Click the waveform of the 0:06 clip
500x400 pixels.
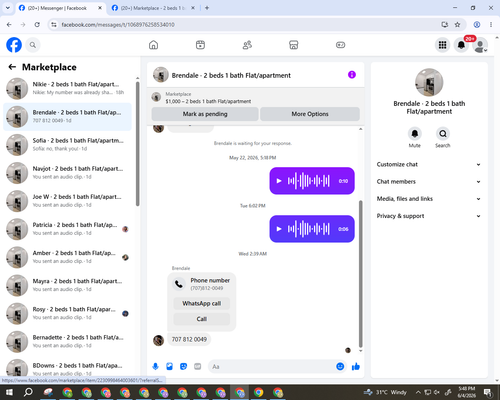click(309, 229)
